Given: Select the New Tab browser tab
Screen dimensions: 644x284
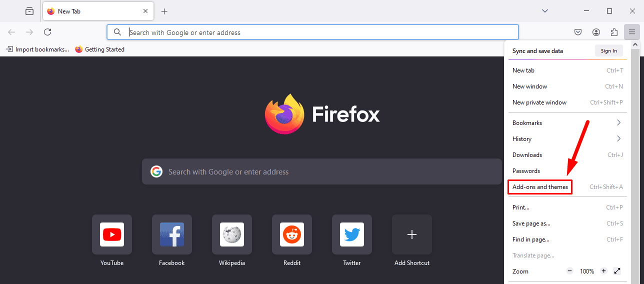Looking at the screenshot, I should [97, 11].
